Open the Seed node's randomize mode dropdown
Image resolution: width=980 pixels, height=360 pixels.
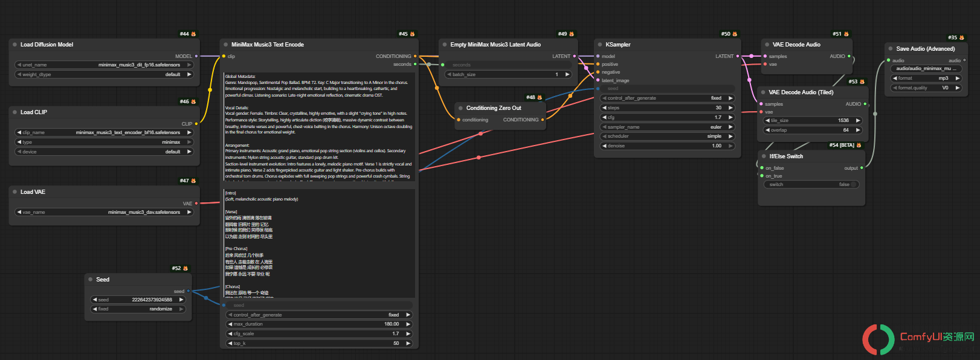[x=138, y=309]
